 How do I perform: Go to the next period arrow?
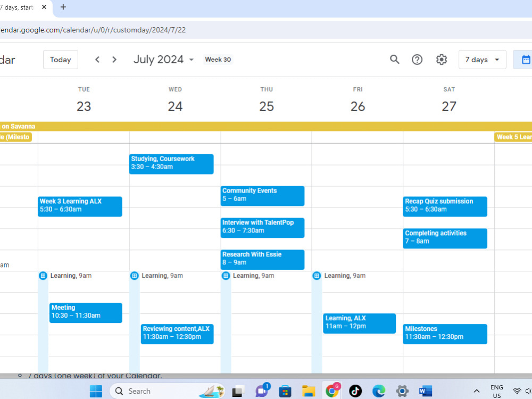114,60
